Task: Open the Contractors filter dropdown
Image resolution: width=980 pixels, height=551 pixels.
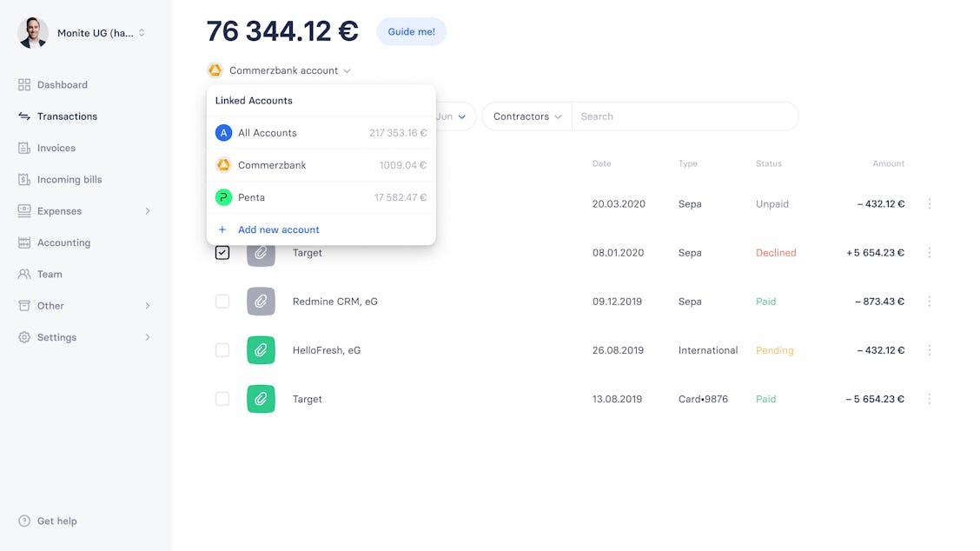Action: coord(526,116)
